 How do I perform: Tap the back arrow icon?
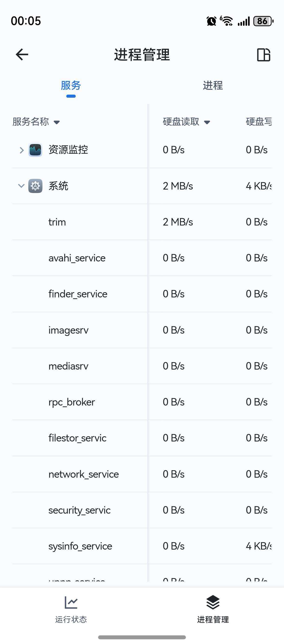22,55
